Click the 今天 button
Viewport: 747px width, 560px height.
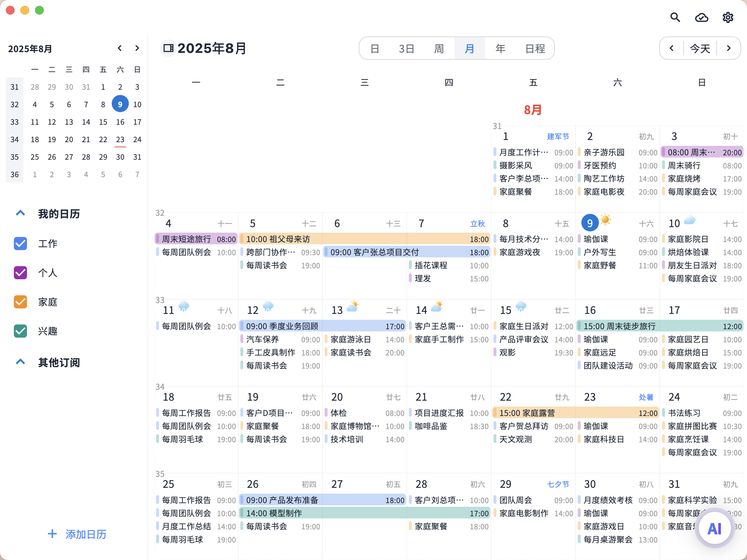[700, 48]
